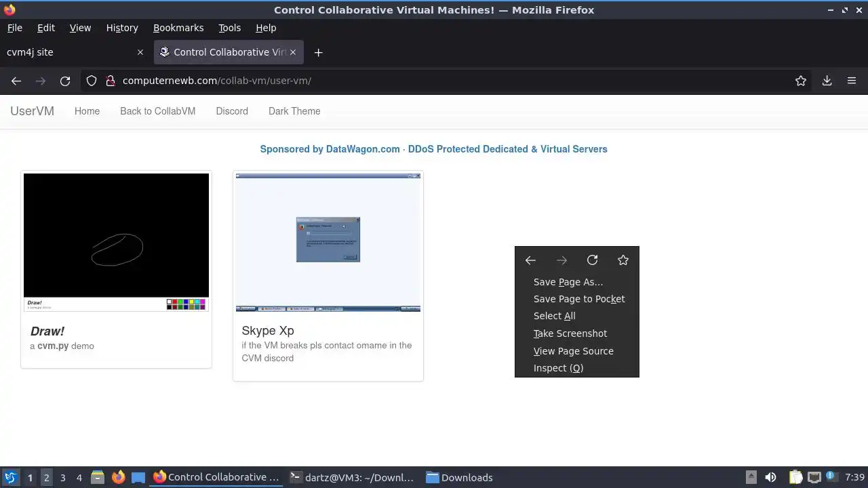Open the taskbar start menu icon
868x488 pixels.
tap(10, 477)
